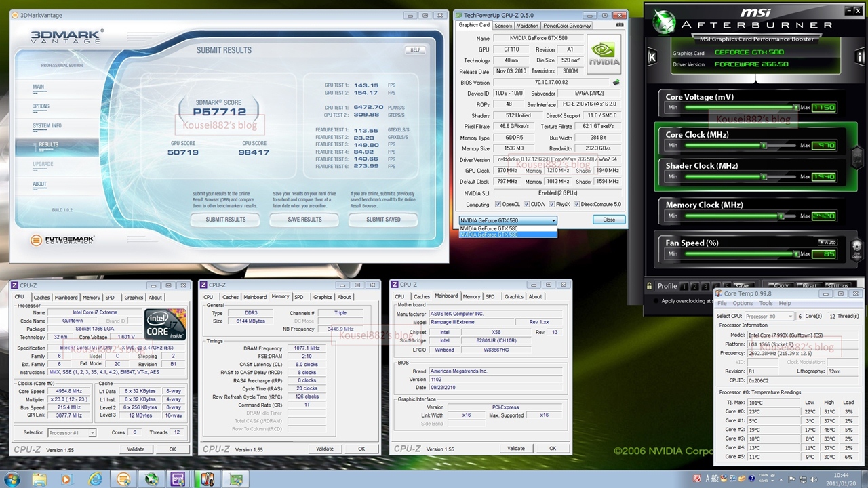
Task: Click the Fan Speed value field 85
Action: coord(824,253)
